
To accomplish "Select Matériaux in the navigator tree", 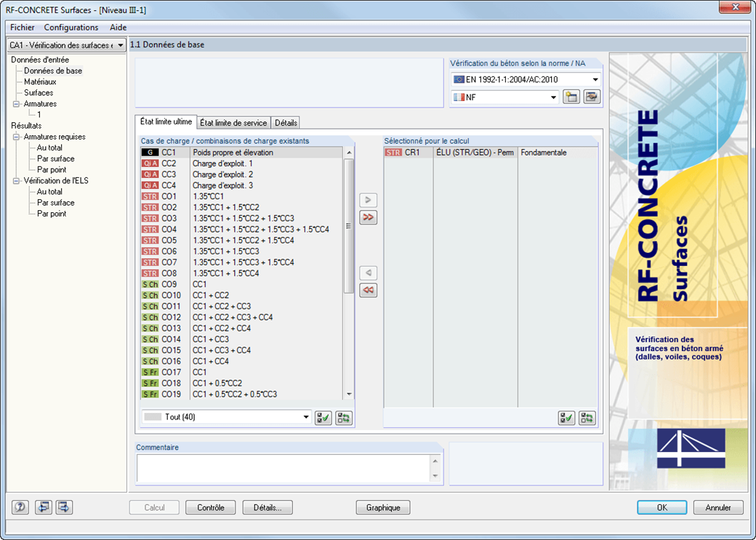I will (x=40, y=82).
